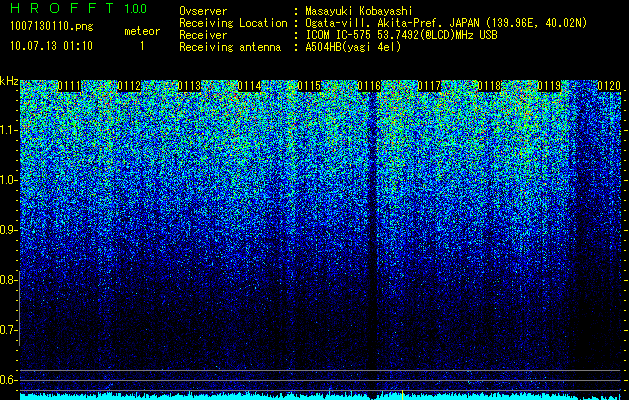This screenshot has width=629, height=400.
Task: Click the ICOM IC-575 receiver details
Action: click(x=401, y=35)
